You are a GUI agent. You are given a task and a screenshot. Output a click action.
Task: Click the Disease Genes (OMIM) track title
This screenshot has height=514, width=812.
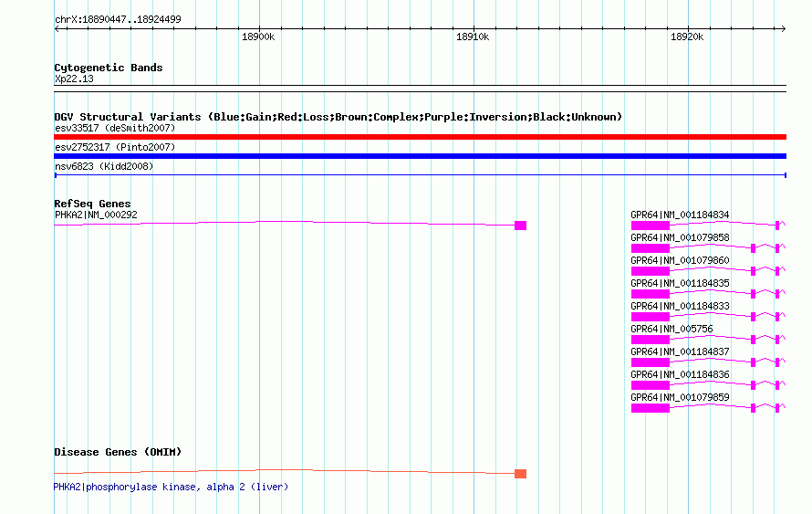coord(118,452)
